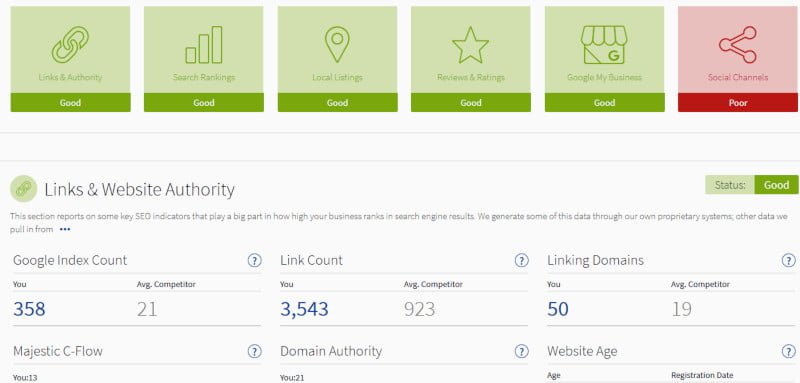Click the Google Index Count value 358
800x383 pixels.
pyautogui.click(x=29, y=309)
